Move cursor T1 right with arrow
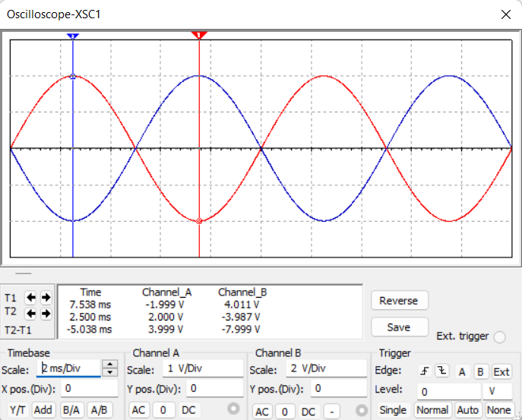 click(46, 297)
